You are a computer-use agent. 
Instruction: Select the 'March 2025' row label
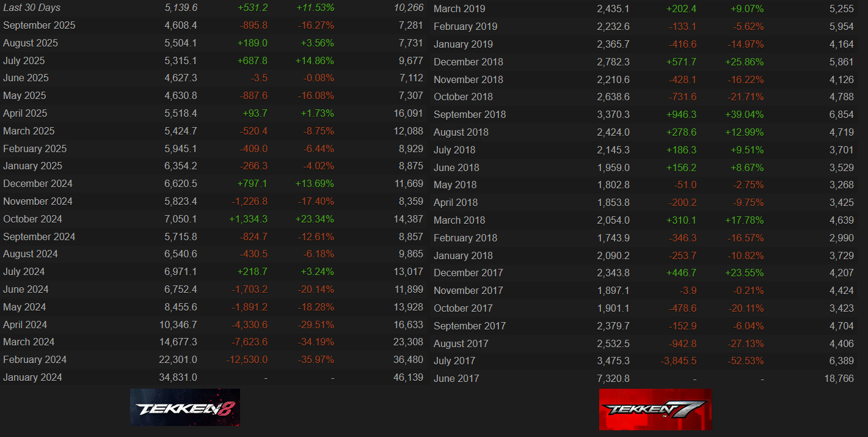(x=29, y=131)
